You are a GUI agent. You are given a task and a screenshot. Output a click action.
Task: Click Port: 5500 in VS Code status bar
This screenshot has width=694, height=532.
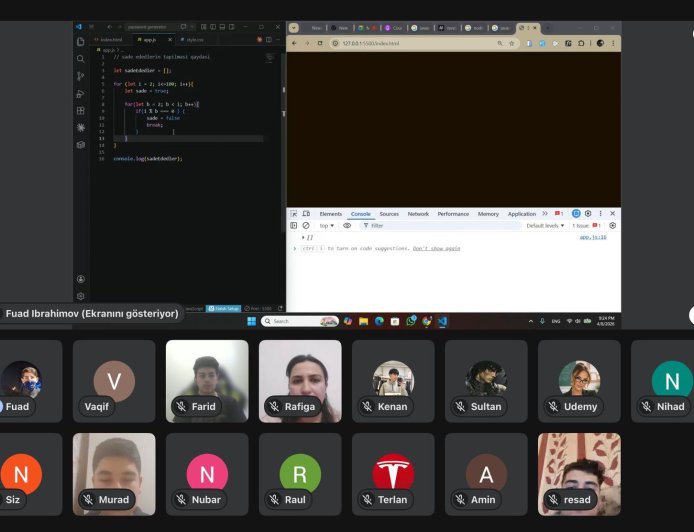258,308
